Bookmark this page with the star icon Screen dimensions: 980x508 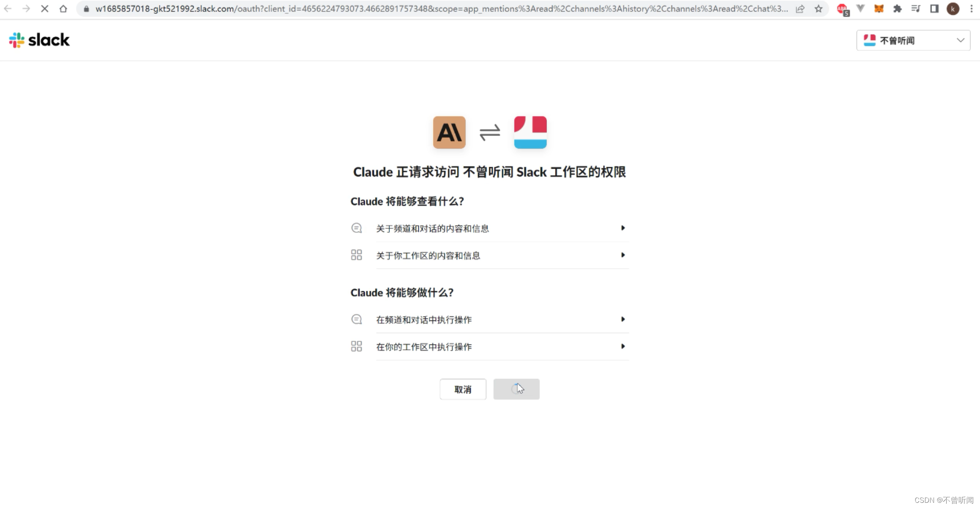[818, 9]
